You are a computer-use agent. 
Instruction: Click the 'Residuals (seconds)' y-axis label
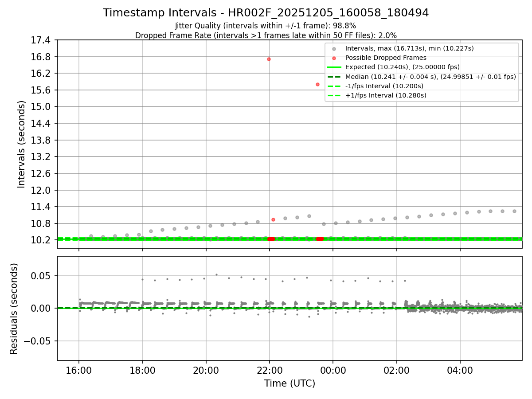(14, 309)
